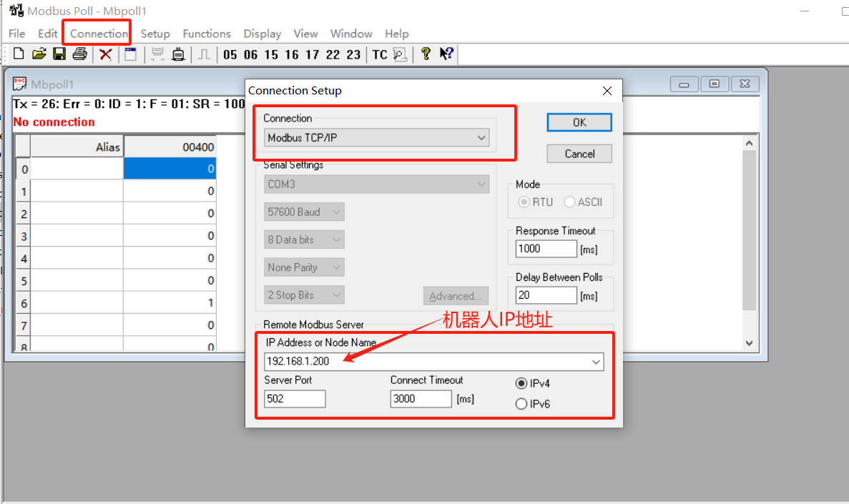Click the Save floppy disk icon
This screenshot has width=849, height=504.
(59, 54)
